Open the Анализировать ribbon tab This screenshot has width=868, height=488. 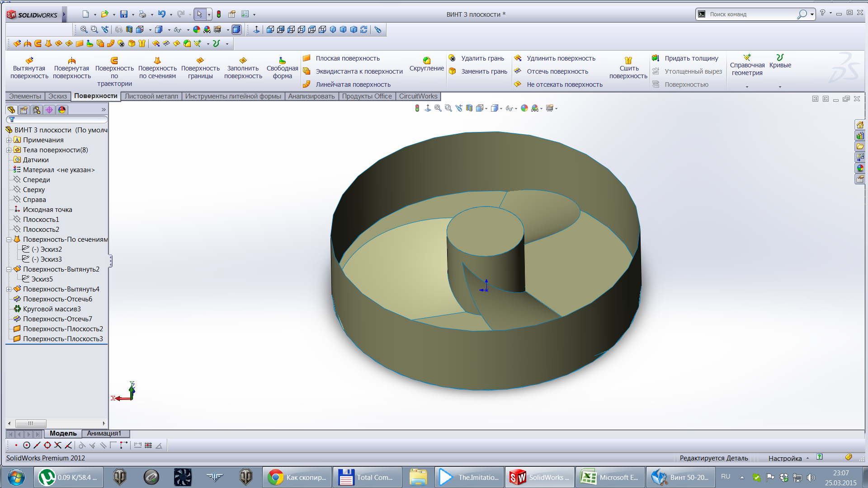click(311, 96)
